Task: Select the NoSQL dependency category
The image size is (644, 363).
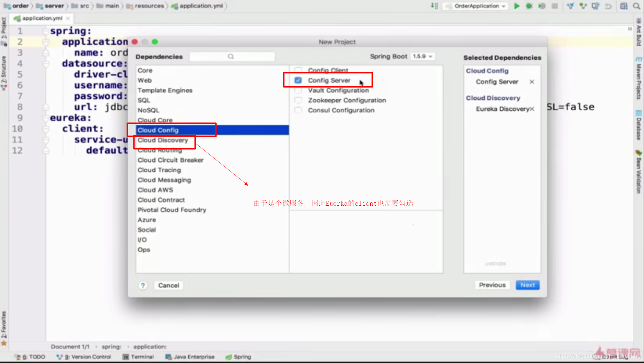Action: [x=212, y=110]
